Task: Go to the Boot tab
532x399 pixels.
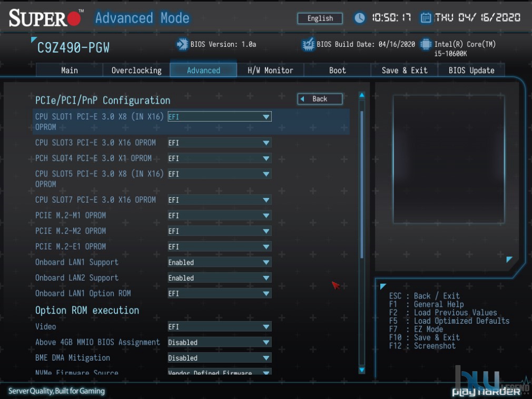Action: click(x=337, y=70)
